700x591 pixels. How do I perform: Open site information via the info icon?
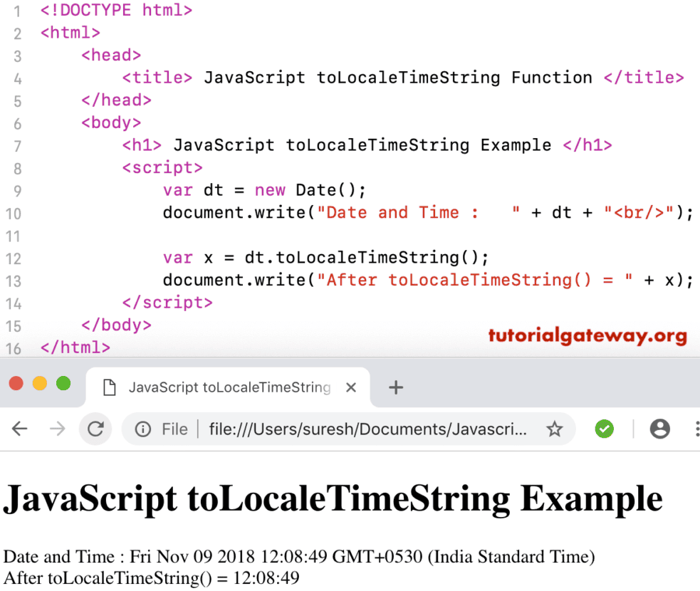143,429
